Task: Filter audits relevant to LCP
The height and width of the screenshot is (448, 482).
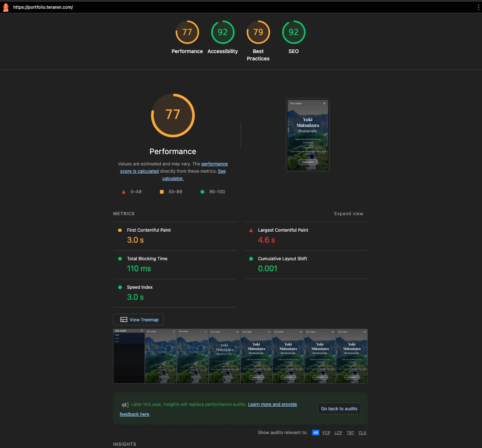Action: pos(338,433)
